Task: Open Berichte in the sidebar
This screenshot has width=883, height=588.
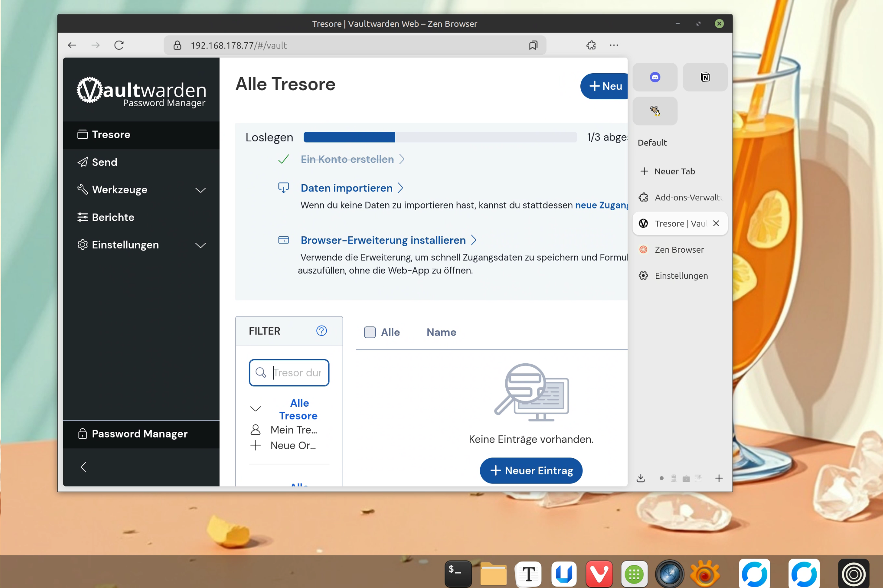Action: pyautogui.click(x=113, y=218)
